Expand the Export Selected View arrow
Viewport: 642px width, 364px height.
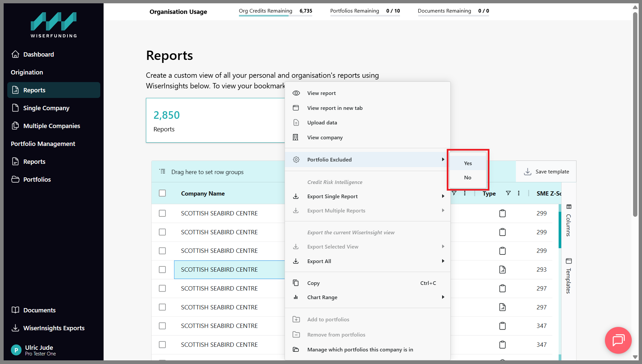click(x=443, y=247)
